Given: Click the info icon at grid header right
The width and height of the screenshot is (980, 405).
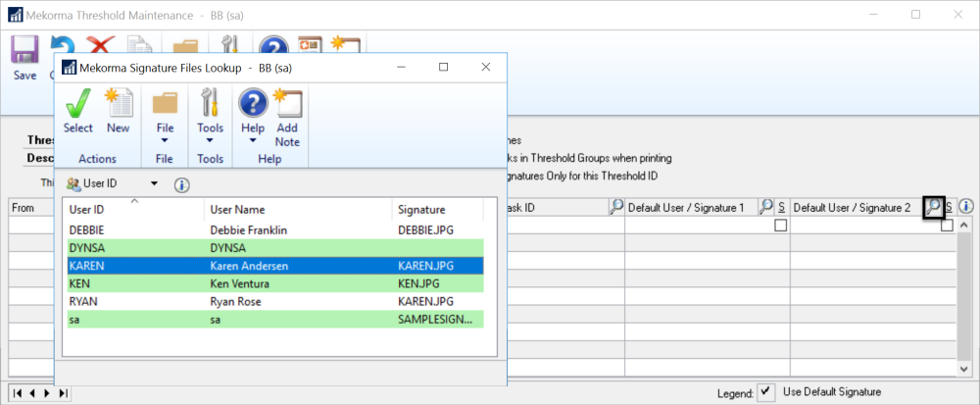Looking at the screenshot, I should click(x=966, y=207).
